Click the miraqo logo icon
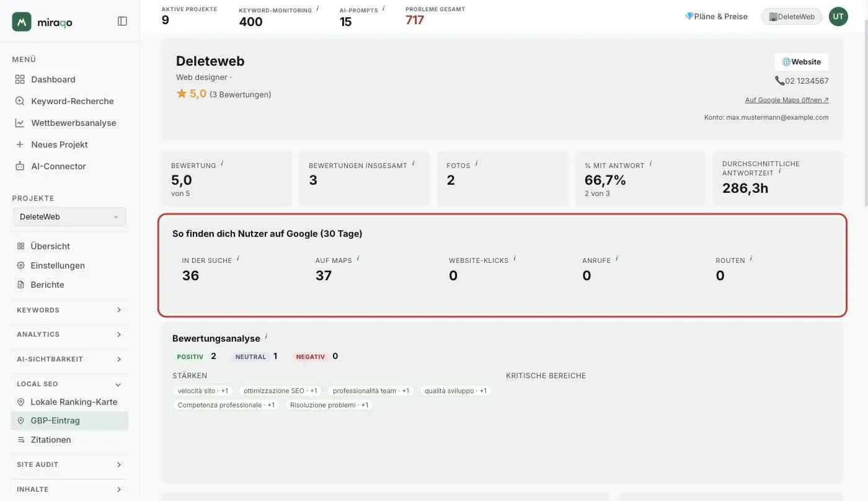The image size is (868, 501). [22, 22]
